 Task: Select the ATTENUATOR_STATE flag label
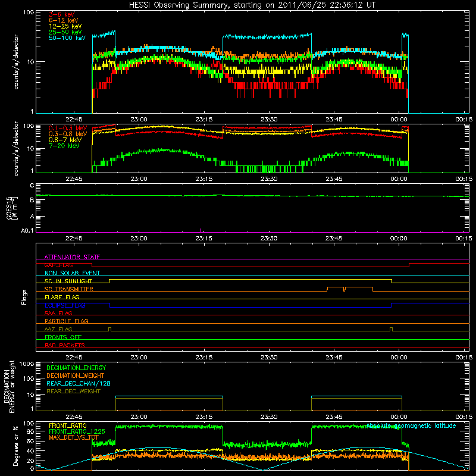pos(72,257)
